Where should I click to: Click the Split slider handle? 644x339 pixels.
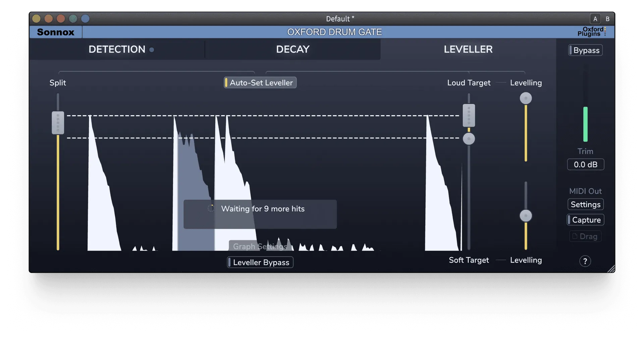pos(58,123)
